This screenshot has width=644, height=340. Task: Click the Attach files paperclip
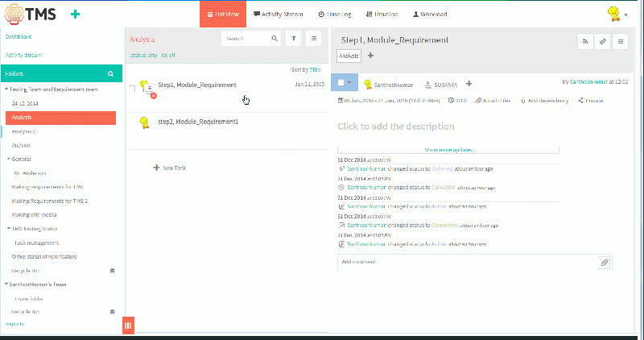(x=477, y=101)
